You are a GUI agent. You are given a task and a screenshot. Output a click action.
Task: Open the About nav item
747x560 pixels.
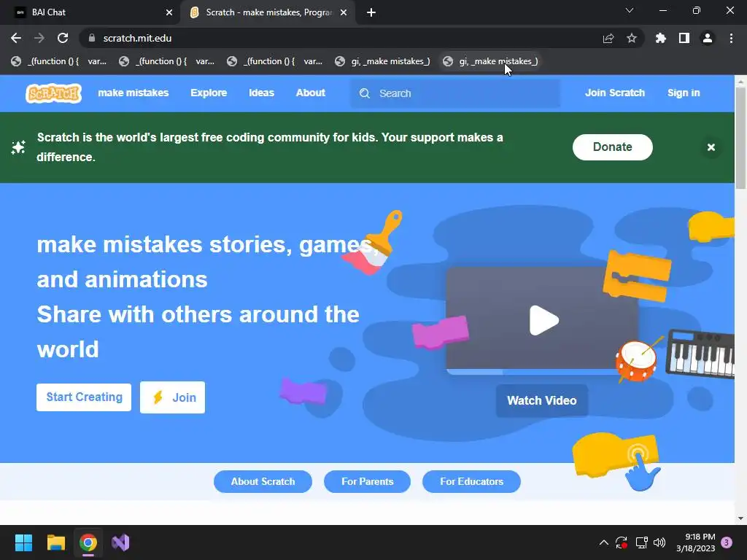point(311,93)
